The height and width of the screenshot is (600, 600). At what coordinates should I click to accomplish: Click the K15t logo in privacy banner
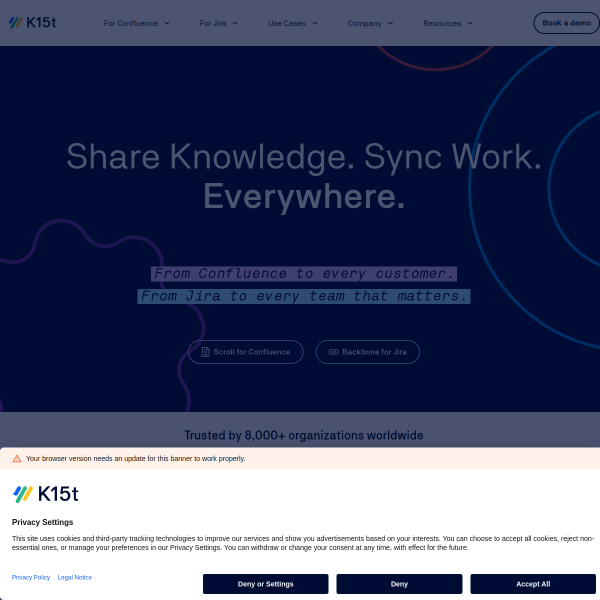coord(46,494)
